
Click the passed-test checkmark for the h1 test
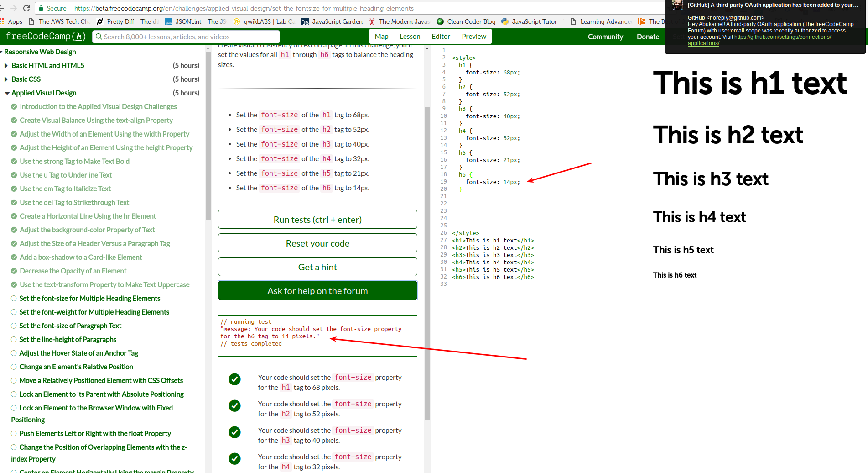coord(234,379)
